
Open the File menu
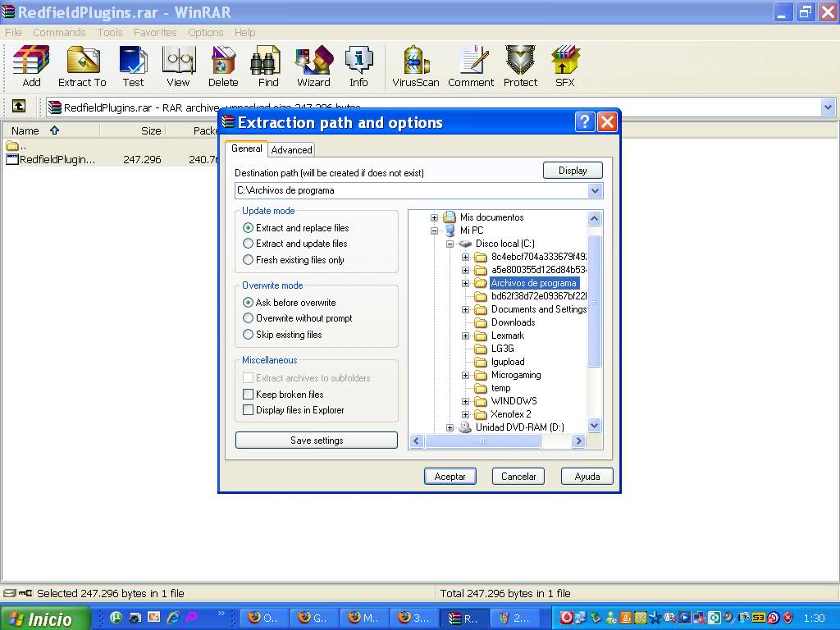coord(13,32)
